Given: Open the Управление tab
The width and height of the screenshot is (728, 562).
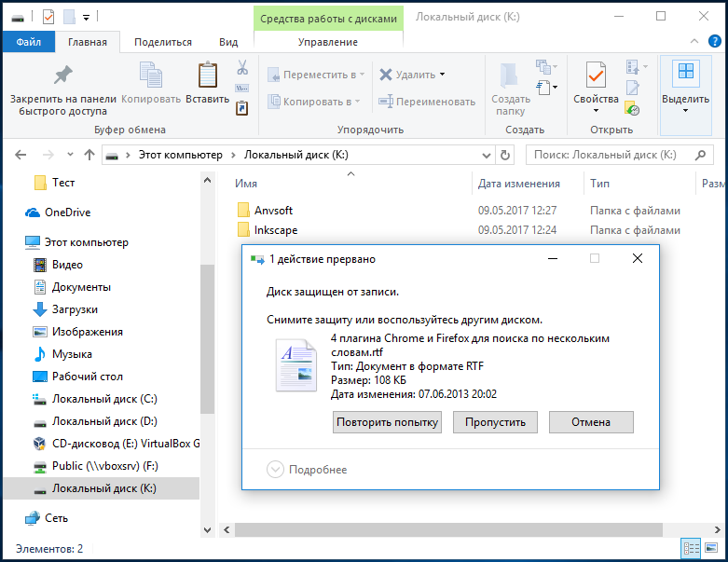Looking at the screenshot, I should (328, 42).
